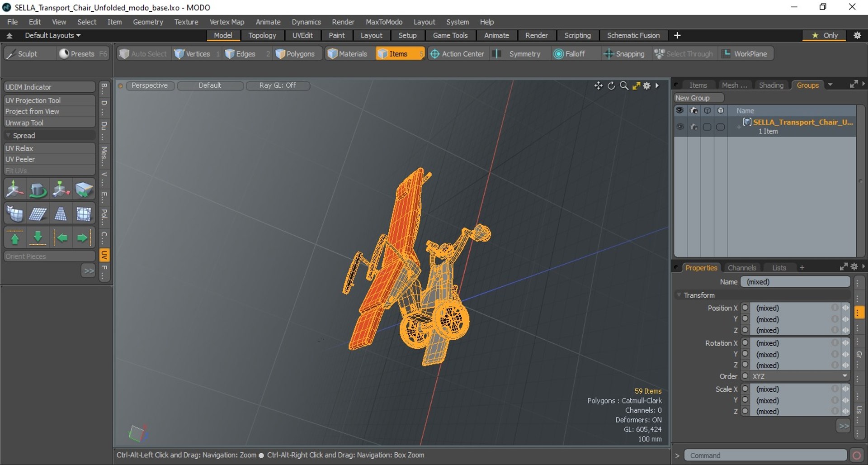Toggle second checkbox in SELLA_Transport_Chair row
The width and height of the screenshot is (868, 465).
tap(721, 127)
